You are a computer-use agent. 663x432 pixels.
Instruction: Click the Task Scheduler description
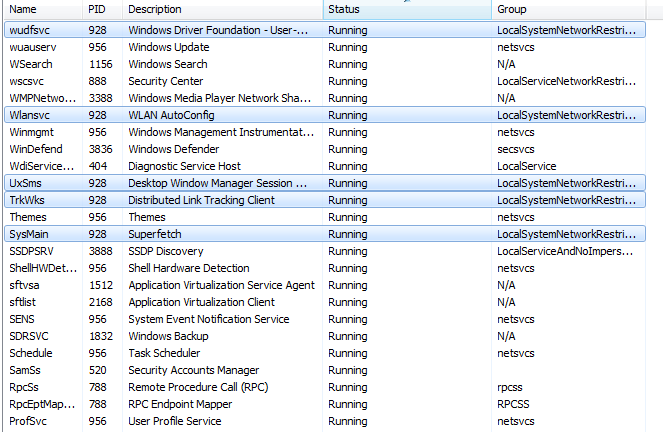point(164,353)
